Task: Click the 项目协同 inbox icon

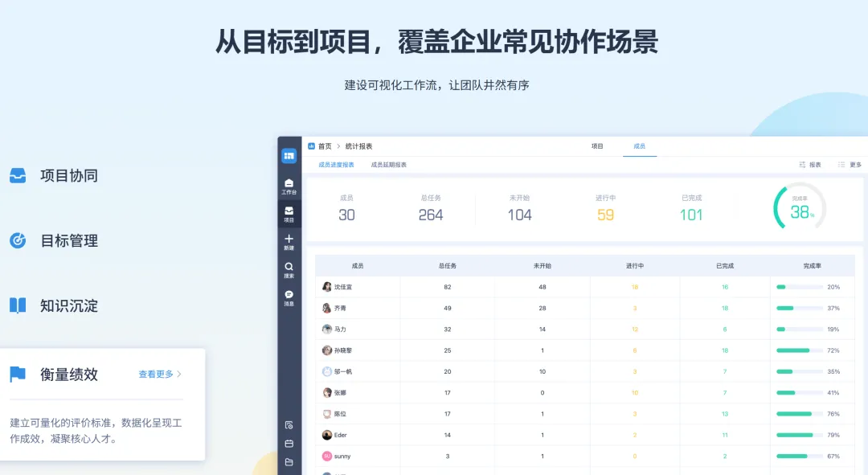Action: [x=18, y=175]
